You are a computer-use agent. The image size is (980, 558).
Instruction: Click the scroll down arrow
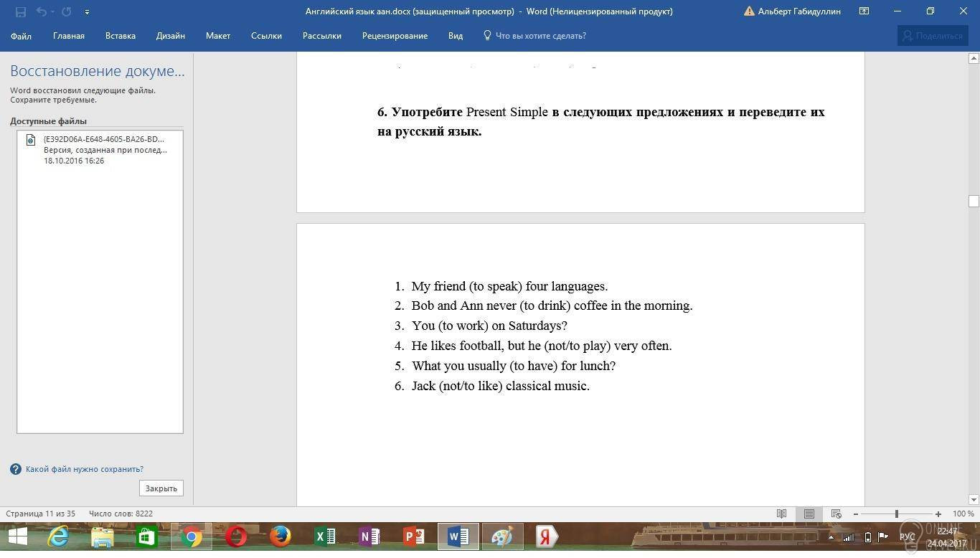tap(974, 500)
